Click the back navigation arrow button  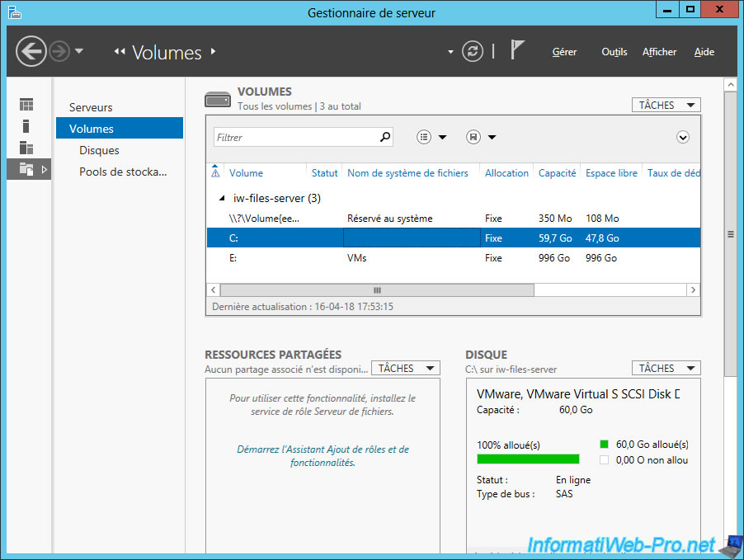(x=31, y=52)
